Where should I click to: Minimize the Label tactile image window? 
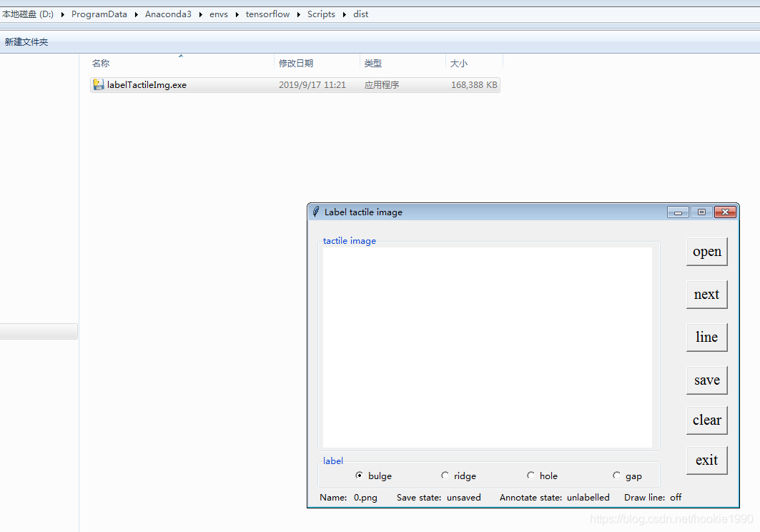tap(678, 212)
